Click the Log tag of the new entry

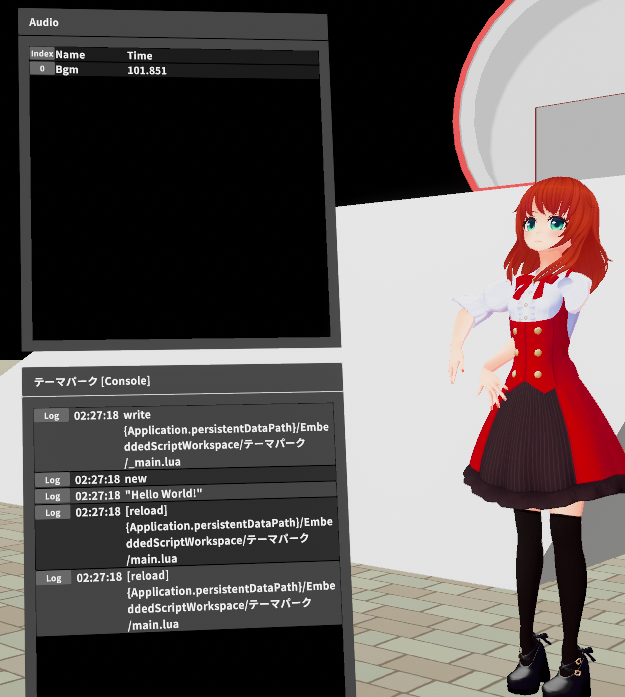52,480
